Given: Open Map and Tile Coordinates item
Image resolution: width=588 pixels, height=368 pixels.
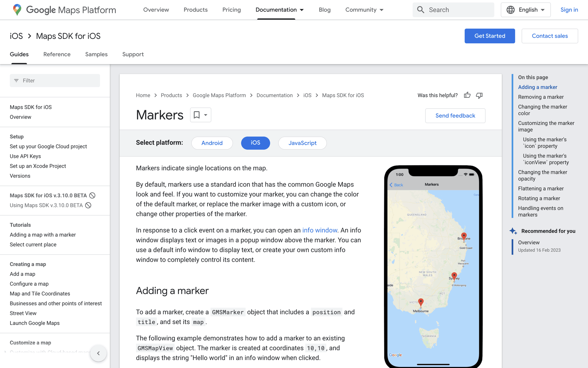Looking at the screenshot, I should click(x=40, y=294).
